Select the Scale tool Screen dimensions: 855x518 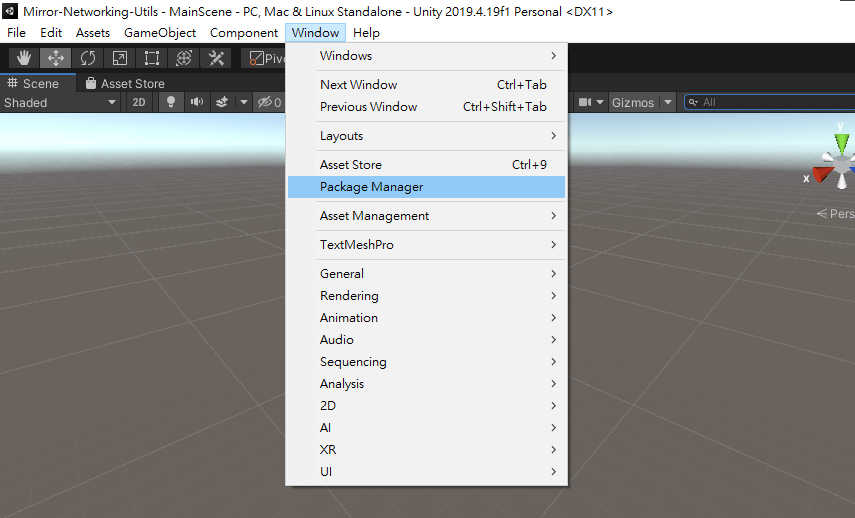(120, 58)
